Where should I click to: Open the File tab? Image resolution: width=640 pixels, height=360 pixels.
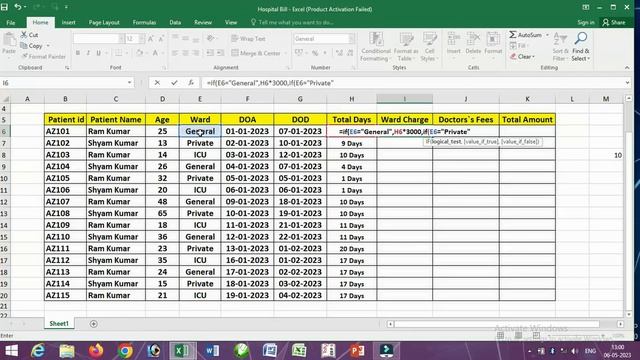pos(11,22)
